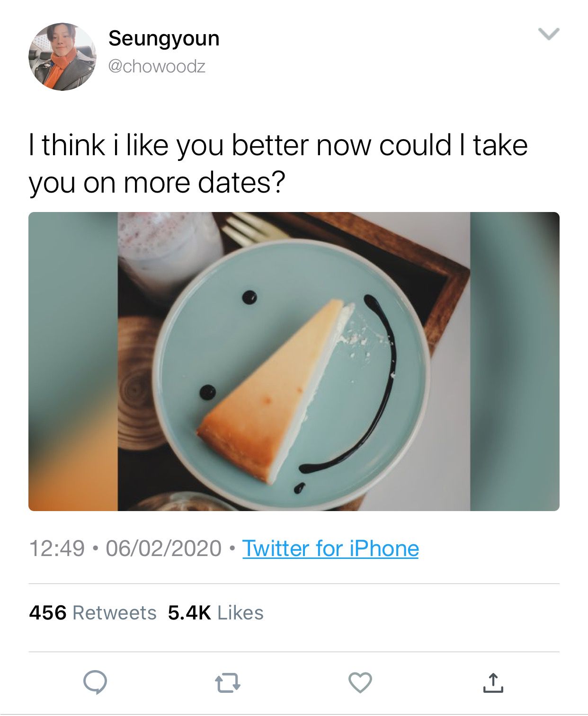Tap the @chowoodz handle
The image size is (588, 716).
click(x=157, y=66)
